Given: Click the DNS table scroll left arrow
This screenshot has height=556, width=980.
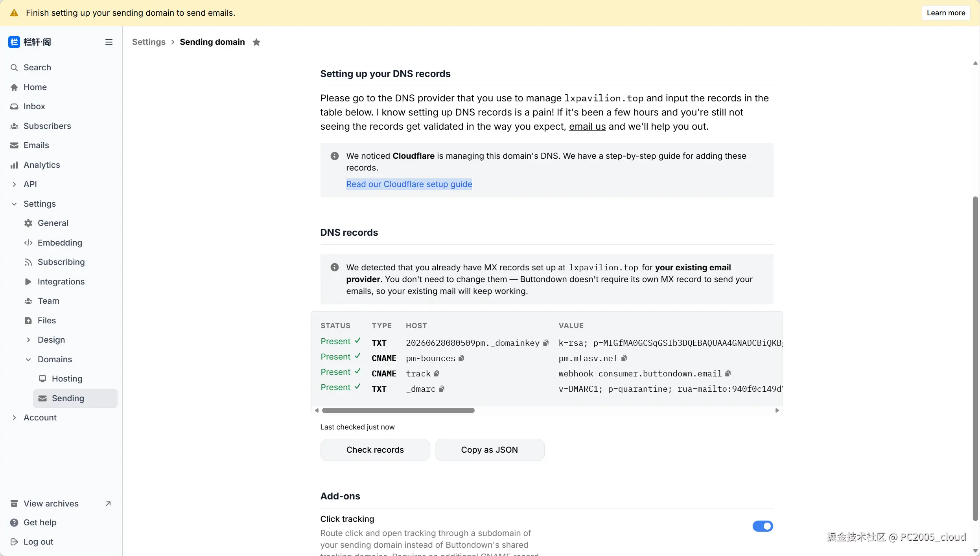Looking at the screenshot, I should (317, 411).
